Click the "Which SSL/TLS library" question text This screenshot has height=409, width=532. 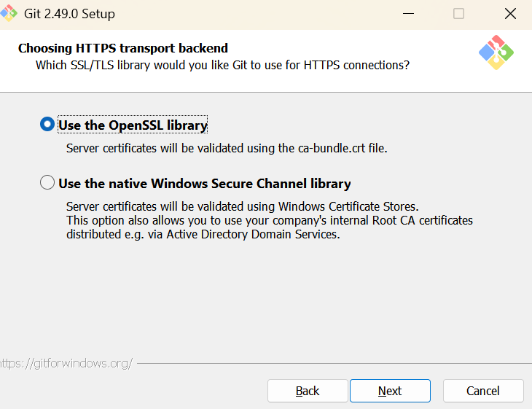222,65
